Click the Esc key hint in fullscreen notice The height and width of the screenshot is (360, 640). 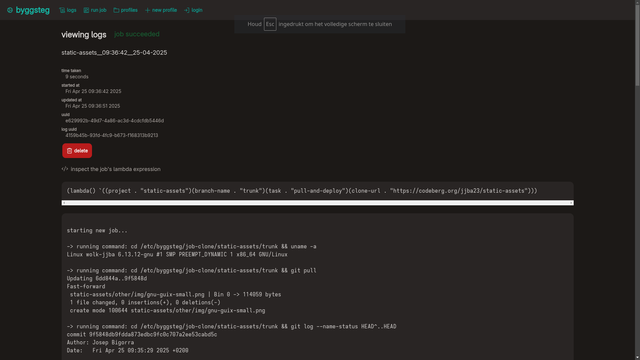tap(270, 24)
